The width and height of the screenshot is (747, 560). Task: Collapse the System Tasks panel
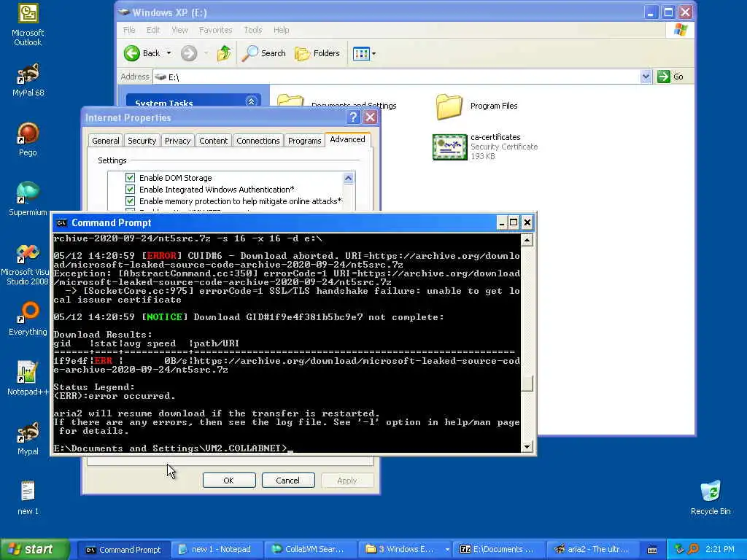(x=251, y=101)
